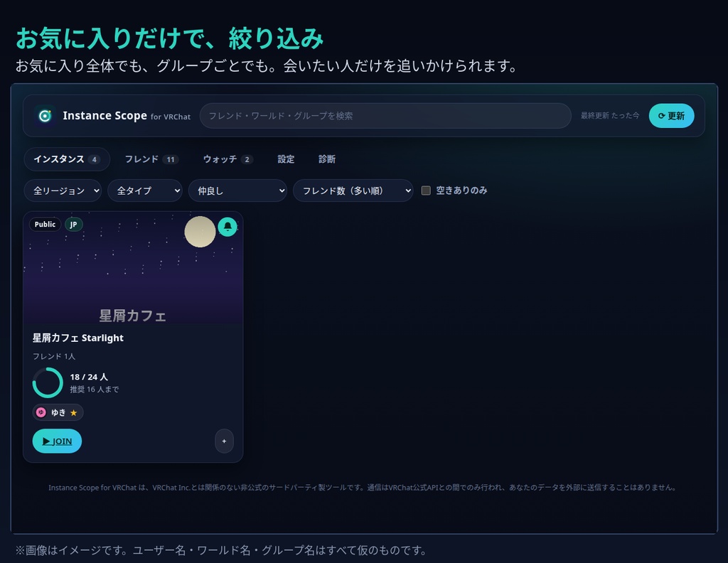Click the 星屑カフェ Starlight world title
The image size is (728, 563).
point(78,338)
